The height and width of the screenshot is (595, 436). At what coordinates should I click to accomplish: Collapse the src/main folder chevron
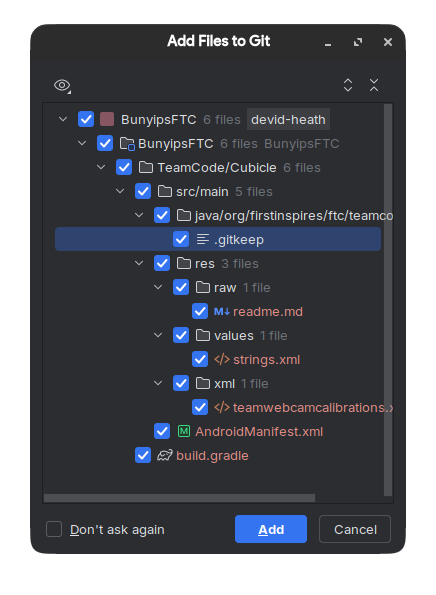[120, 191]
